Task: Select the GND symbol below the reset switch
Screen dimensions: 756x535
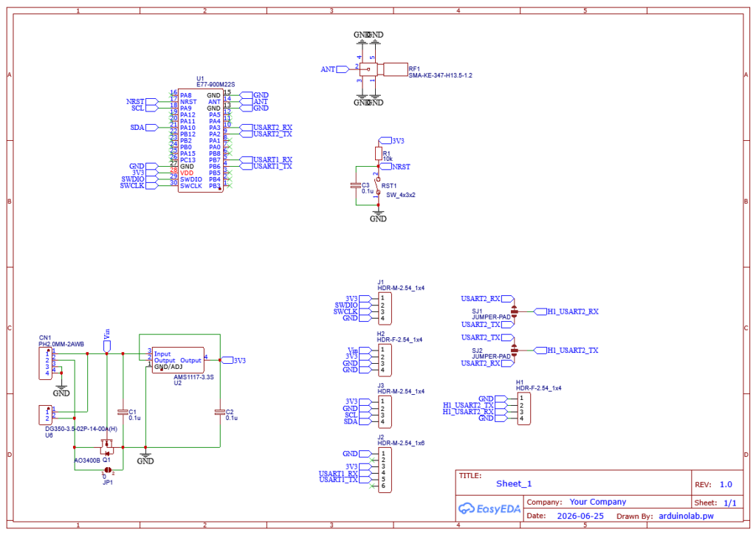Action: click(378, 215)
